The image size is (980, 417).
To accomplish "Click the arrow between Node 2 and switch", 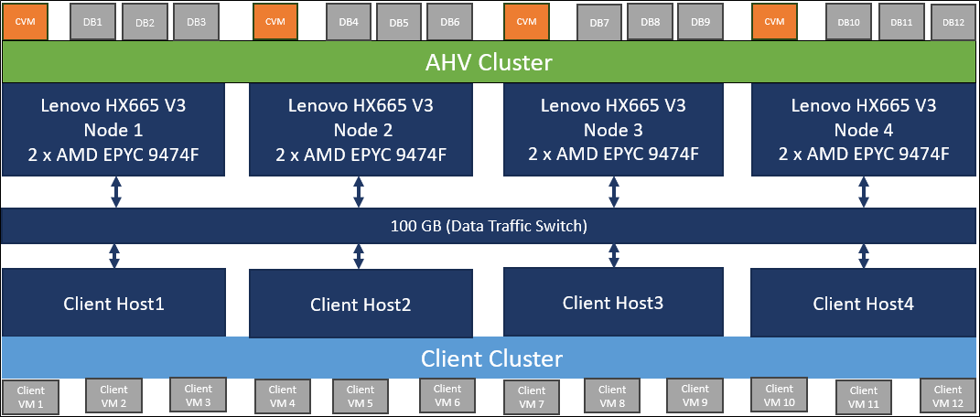I will point(358,192).
